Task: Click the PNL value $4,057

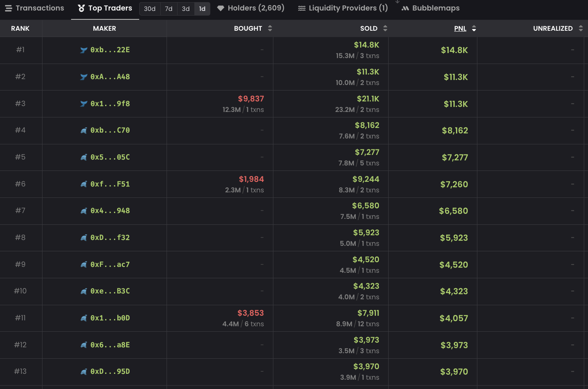Action: click(454, 318)
